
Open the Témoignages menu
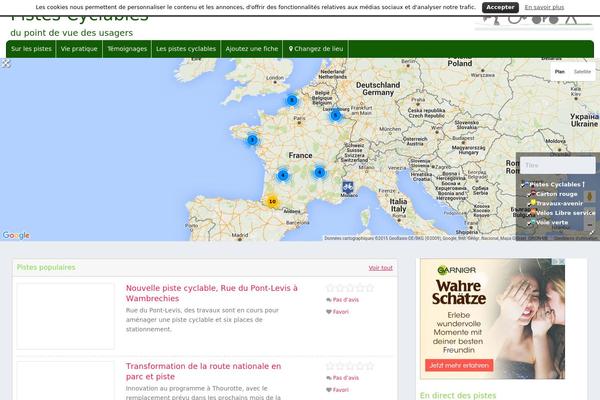127,49
